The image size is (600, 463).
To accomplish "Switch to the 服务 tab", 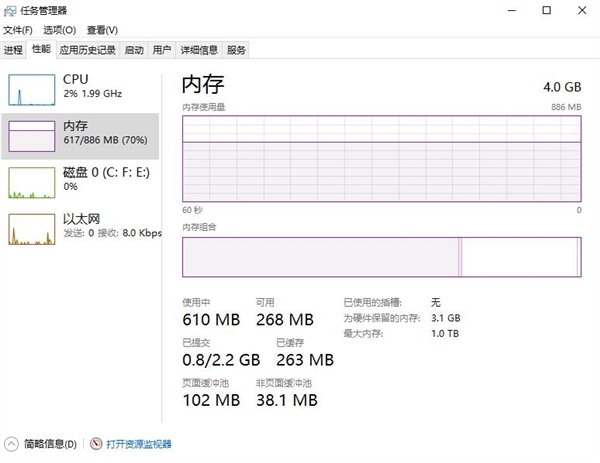I will click(x=236, y=49).
